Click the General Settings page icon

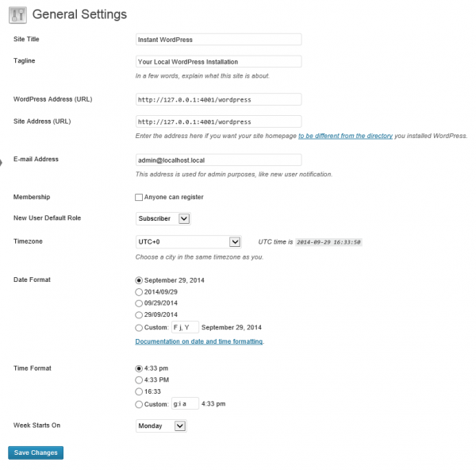[17, 15]
